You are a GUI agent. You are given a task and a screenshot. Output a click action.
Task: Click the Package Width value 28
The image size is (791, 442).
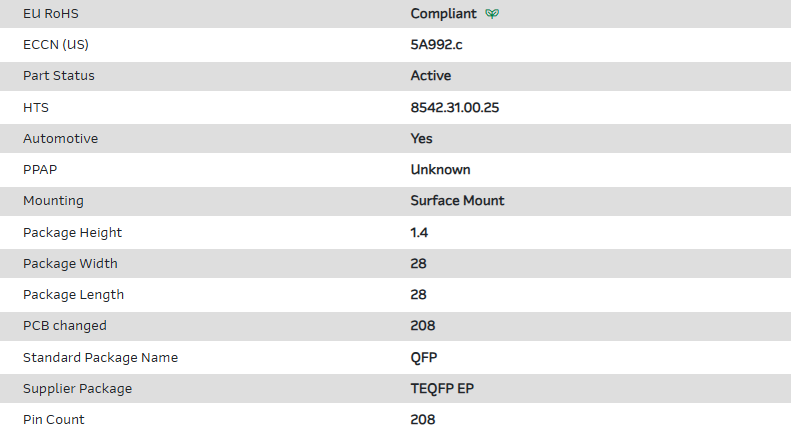click(x=419, y=264)
